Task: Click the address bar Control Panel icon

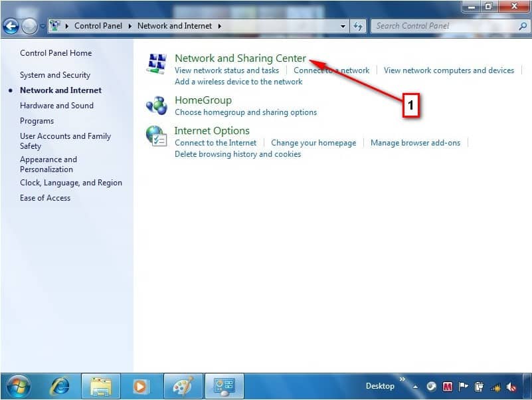Action: [55, 25]
